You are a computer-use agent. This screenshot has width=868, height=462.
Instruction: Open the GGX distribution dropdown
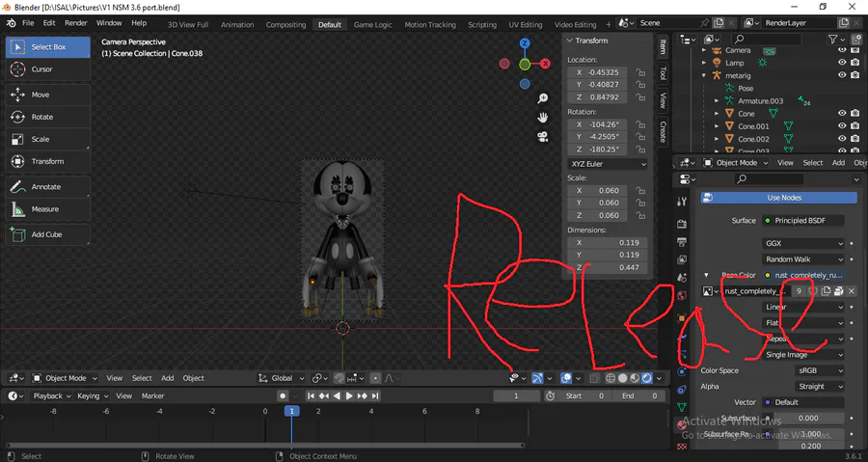point(803,243)
